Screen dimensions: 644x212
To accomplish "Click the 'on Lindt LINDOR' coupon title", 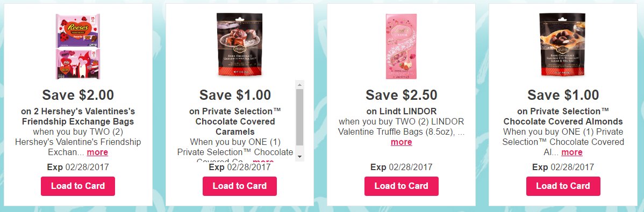I will point(401,112).
